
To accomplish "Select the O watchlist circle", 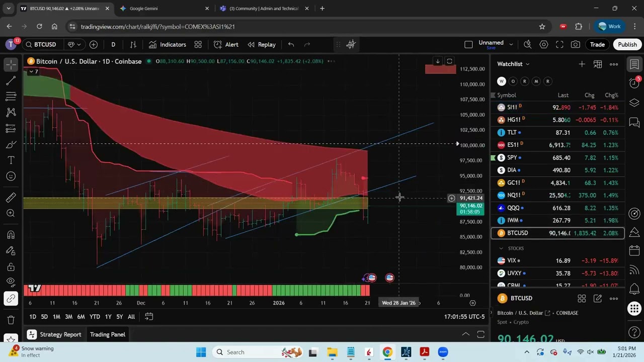I will [513, 81].
